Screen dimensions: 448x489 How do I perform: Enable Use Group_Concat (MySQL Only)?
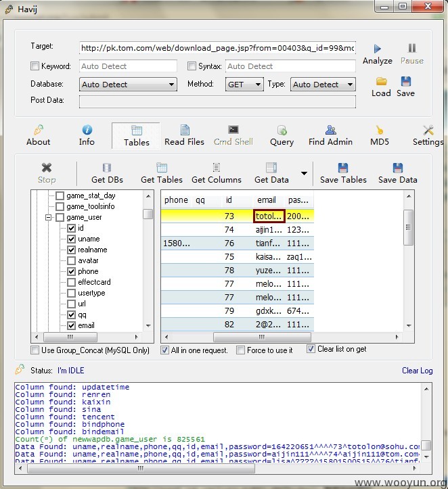click(35, 350)
